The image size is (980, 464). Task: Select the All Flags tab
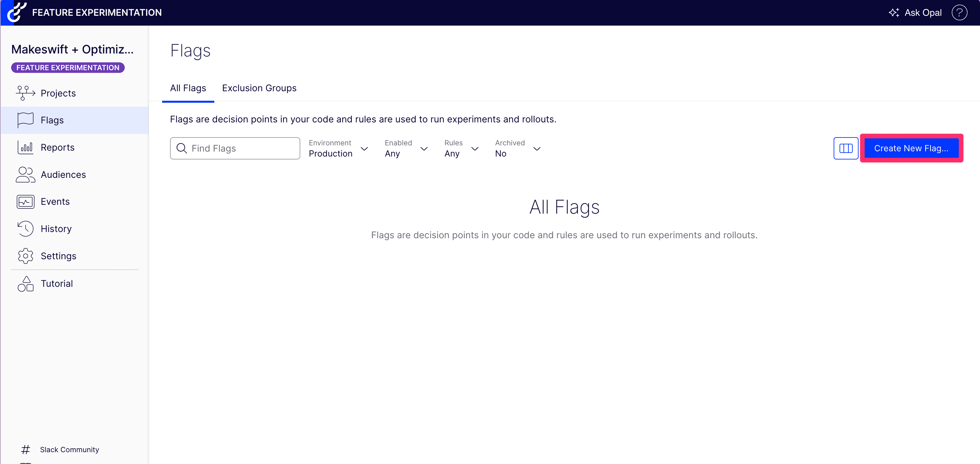point(188,88)
